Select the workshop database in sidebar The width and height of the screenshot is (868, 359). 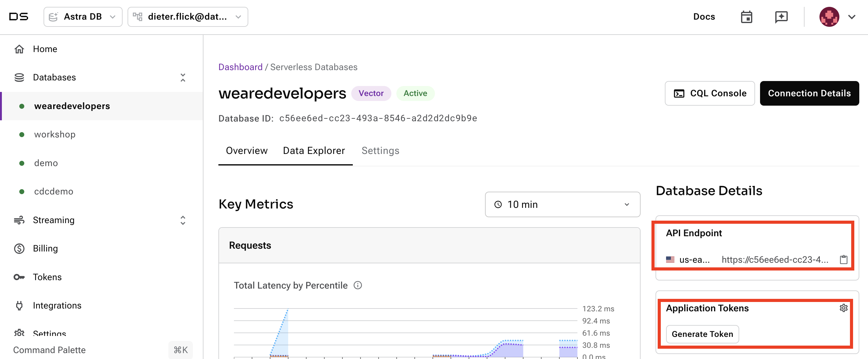coord(54,134)
